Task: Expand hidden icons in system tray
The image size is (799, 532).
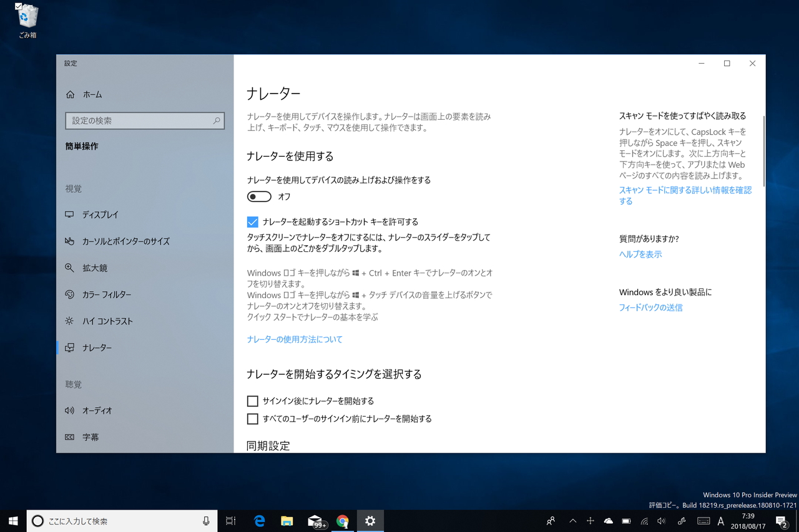Action: 572,521
